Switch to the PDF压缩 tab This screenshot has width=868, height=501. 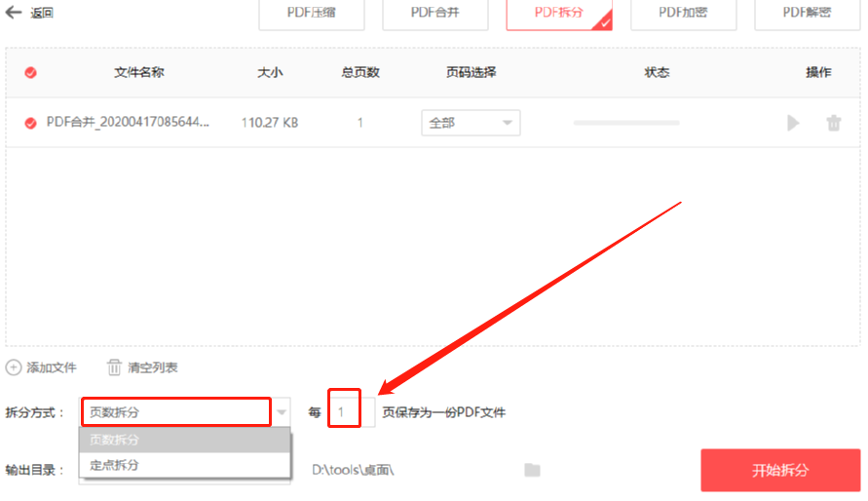(311, 14)
